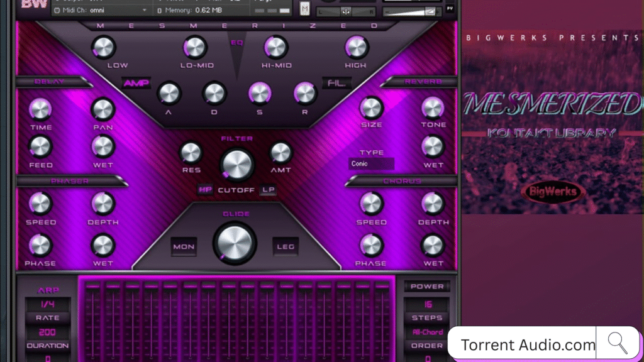
Task: Open the reverb TYPE dropdown showing Conic
Action: tap(371, 164)
